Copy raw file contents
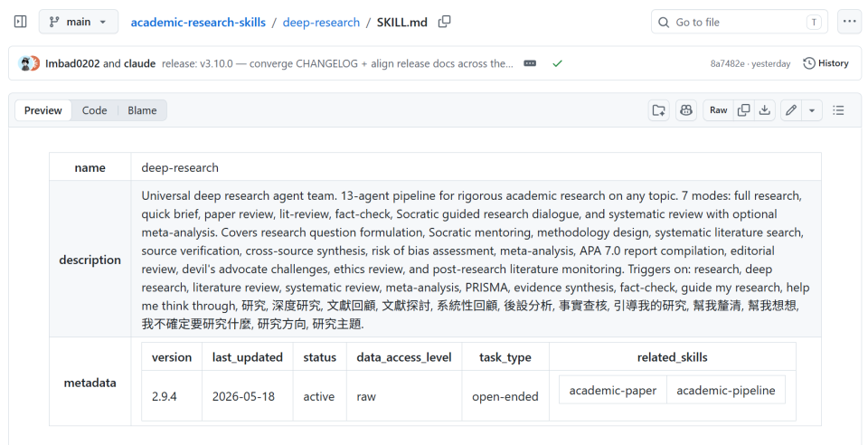The width and height of the screenshot is (868, 445). [x=743, y=110]
